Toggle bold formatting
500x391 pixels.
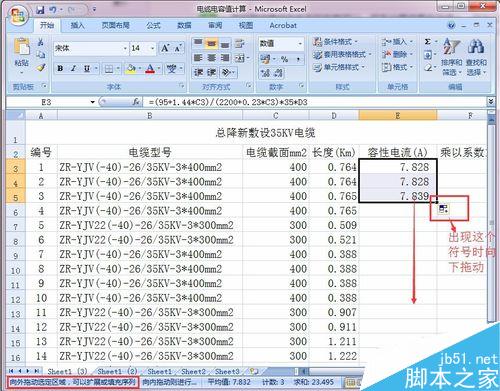click(60, 69)
